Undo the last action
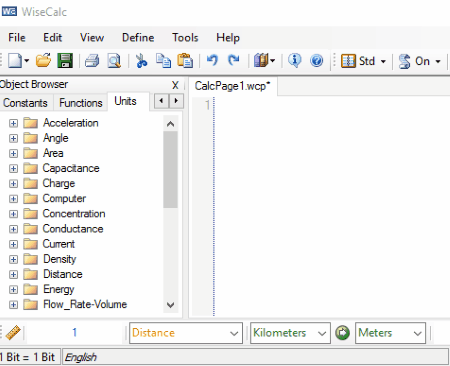450x366 pixels. click(212, 61)
